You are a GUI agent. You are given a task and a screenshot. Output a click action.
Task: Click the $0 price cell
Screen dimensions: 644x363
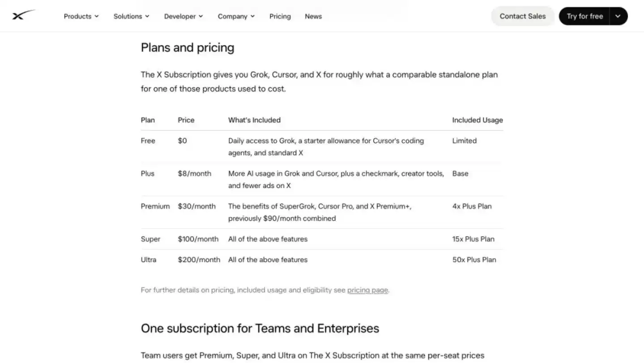(182, 141)
